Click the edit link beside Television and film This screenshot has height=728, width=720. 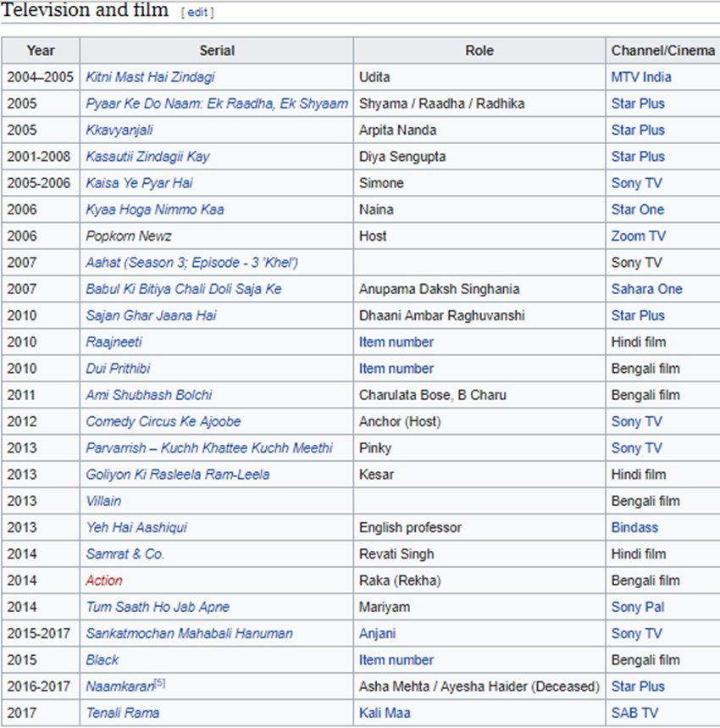click(x=197, y=13)
